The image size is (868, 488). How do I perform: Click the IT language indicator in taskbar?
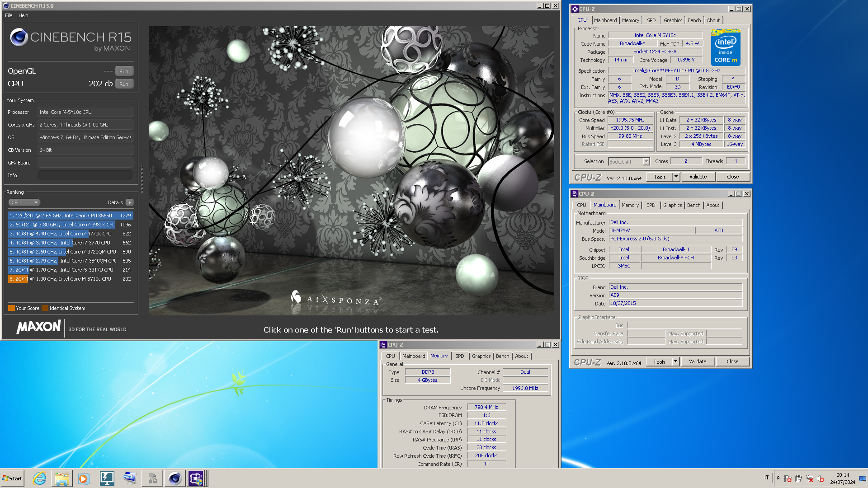click(x=767, y=478)
